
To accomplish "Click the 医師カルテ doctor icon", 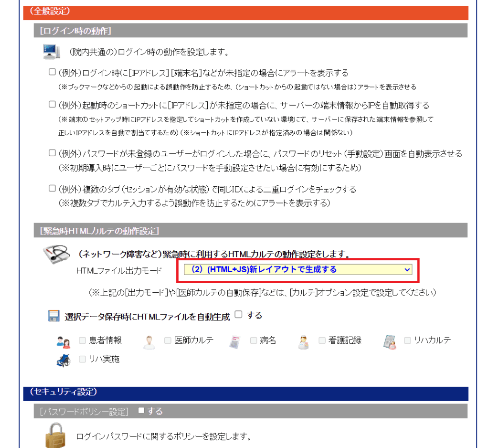I will pos(149,341).
